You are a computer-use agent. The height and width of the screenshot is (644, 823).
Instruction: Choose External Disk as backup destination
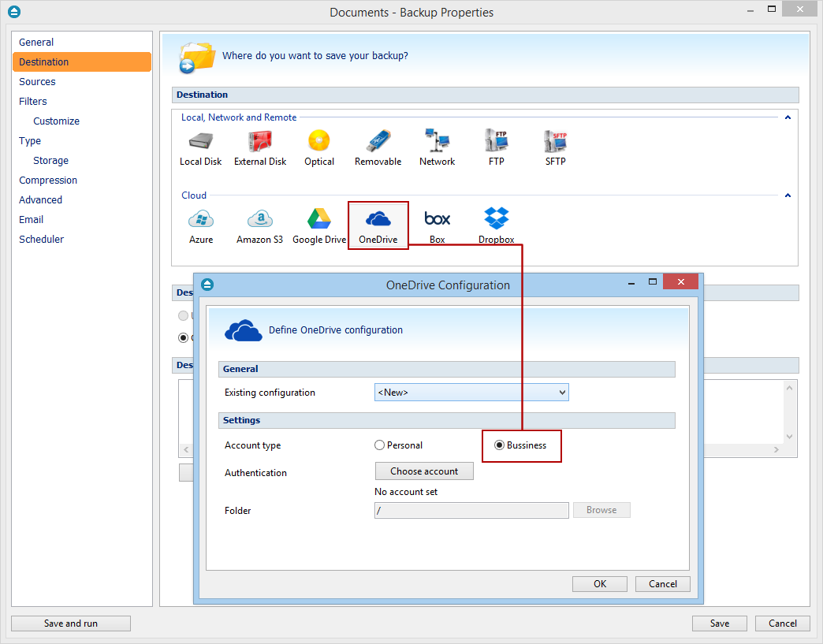pyautogui.click(x=260, y=148)
